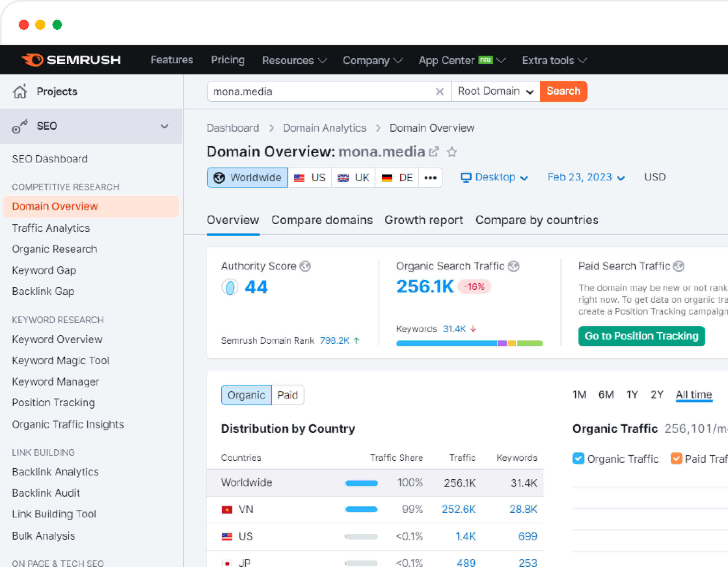Image resolution: width=728 pixels, height=567 pixels.
Task: Click the US flag in country table
Action: coord(227,536)
